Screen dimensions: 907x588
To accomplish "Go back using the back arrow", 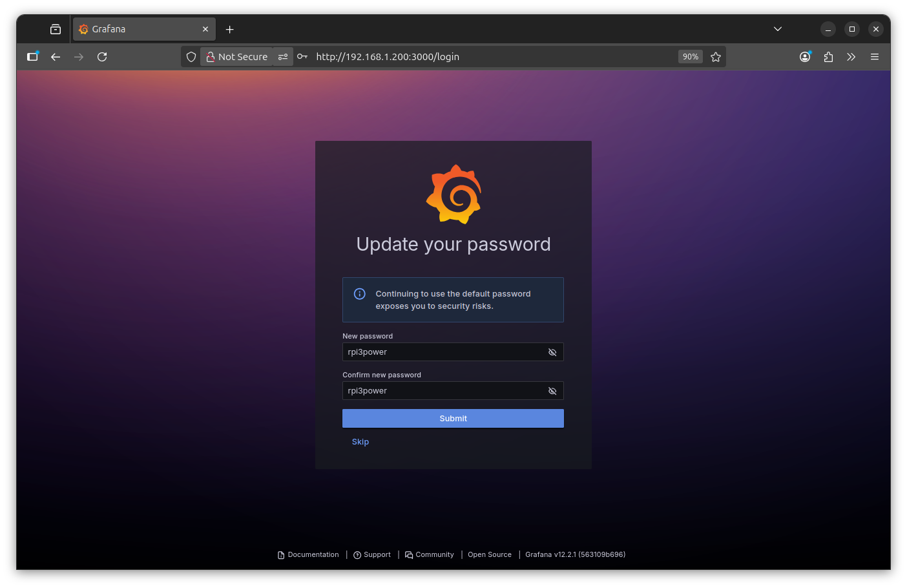I will [x=56, y=57].
